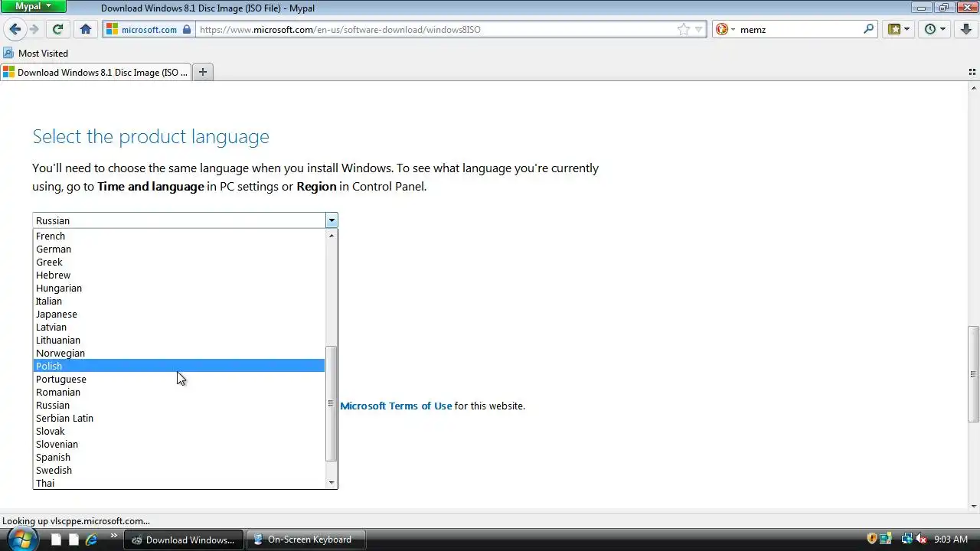This screenshot has height=551, width=980.
Task: Select Italian in the language list
Action: coord(179,301)
